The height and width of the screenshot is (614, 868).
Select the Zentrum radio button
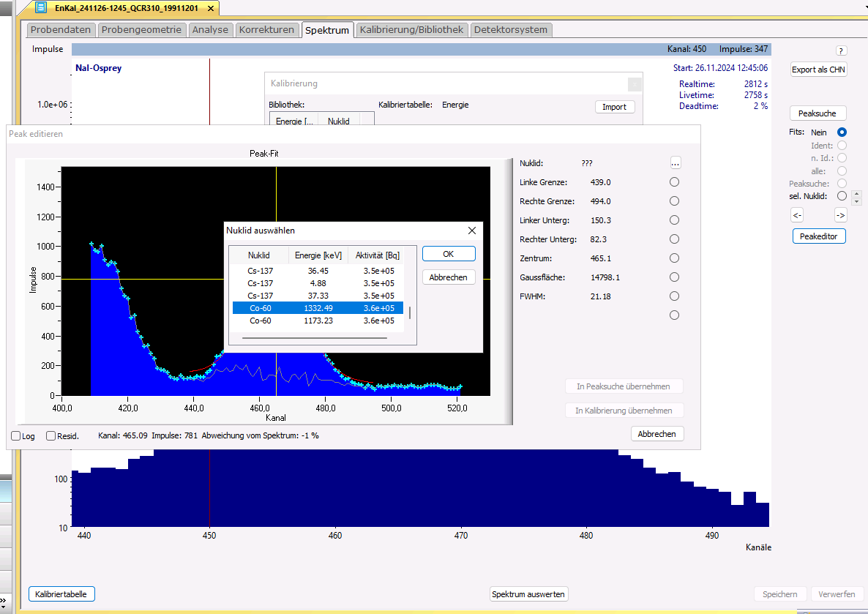[x=674, y=258]
